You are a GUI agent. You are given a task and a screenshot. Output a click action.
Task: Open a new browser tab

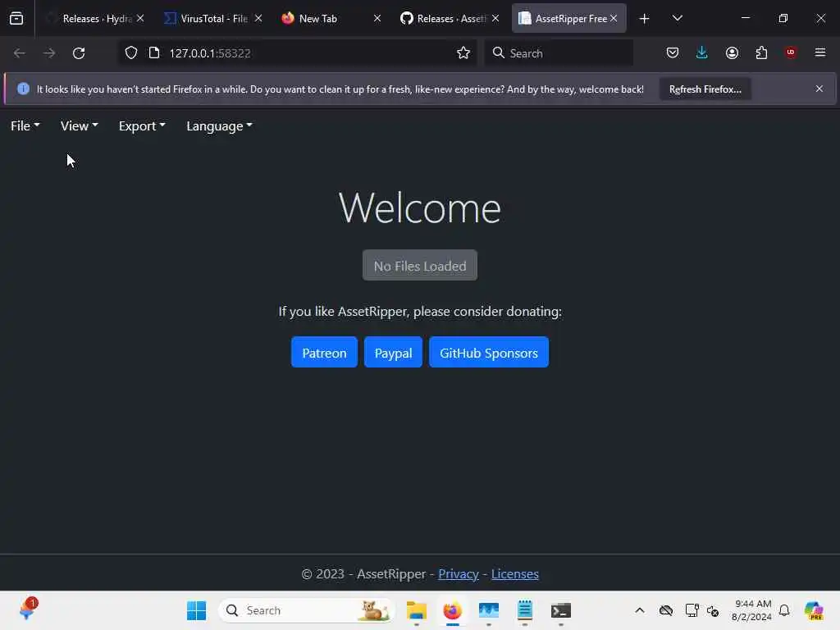pyautogui.click(x=645, y=19)
